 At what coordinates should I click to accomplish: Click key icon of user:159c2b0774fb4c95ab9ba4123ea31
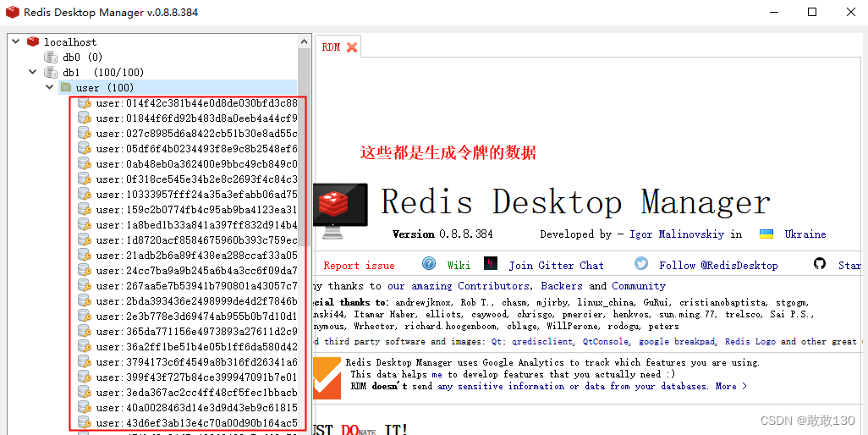[x=84, y=209]
